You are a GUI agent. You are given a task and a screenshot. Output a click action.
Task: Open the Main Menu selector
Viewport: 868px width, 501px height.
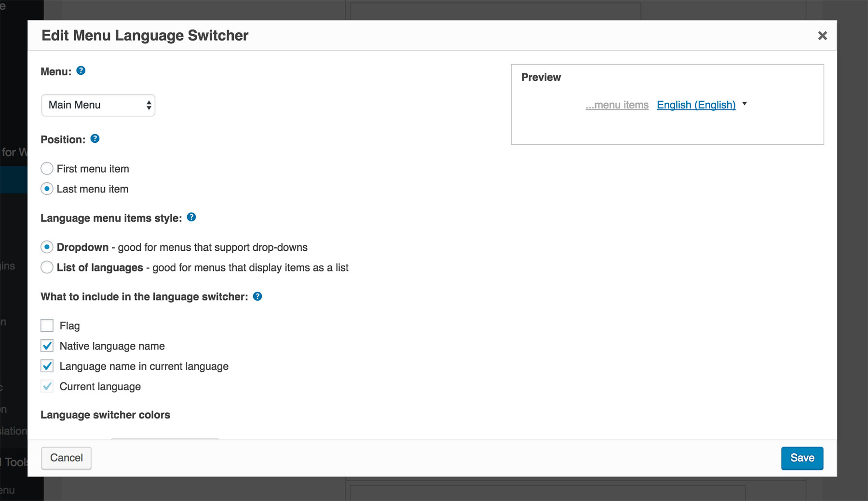point(98,105)
